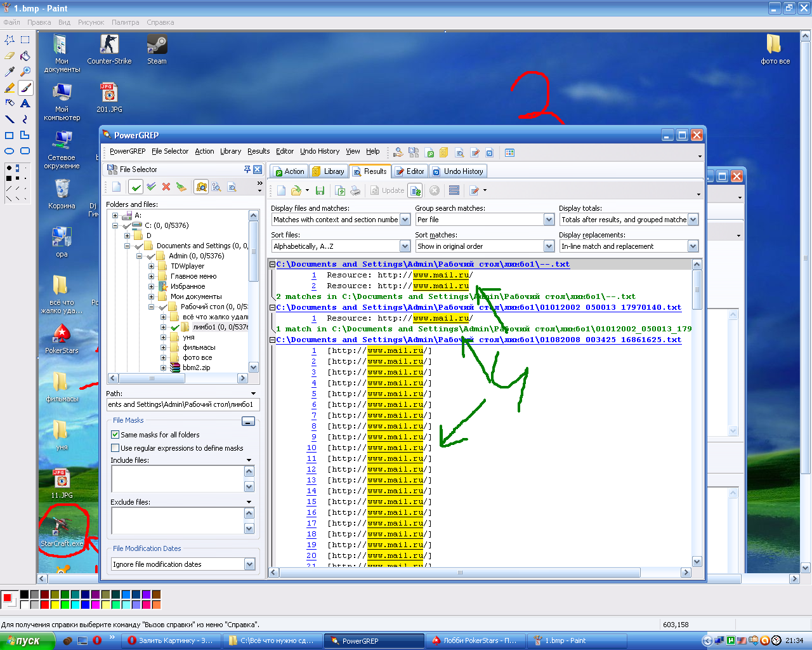
Task: Open the Рисунок menu in Paint
Action: 91,22
